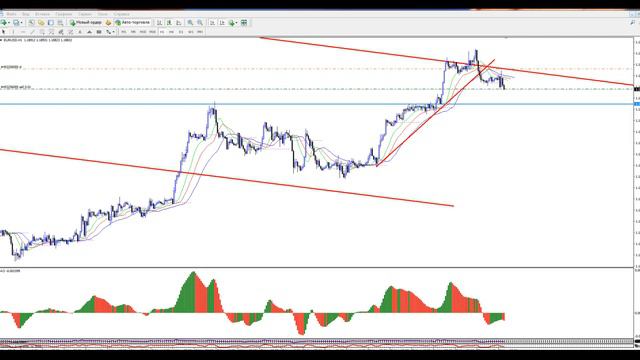Image resolution: width=640 pixels, height=360 pixels.
Task: Open the Terminal panel icon
Action: [x=60, y=23]
